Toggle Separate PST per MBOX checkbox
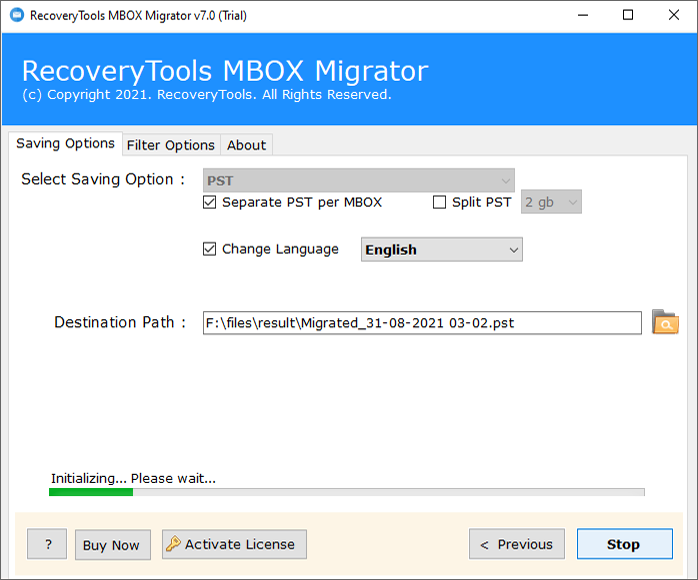The height and width of the screenshot is (580, 698). tap(210, 202)
